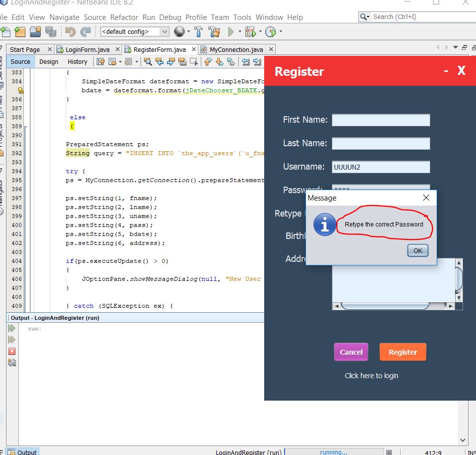Re-run the program from the Output sidebar
Image resolution: width=476 pixels, height=455 pixels.
[x=12, y=328]
